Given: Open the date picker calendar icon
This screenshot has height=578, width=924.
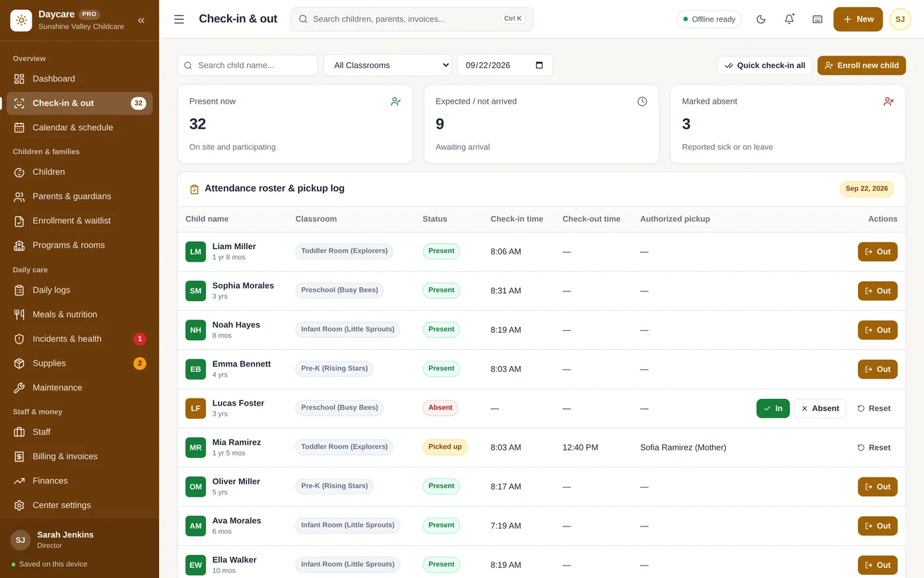Looking at the screenshot, I should (x=539, y=65).
